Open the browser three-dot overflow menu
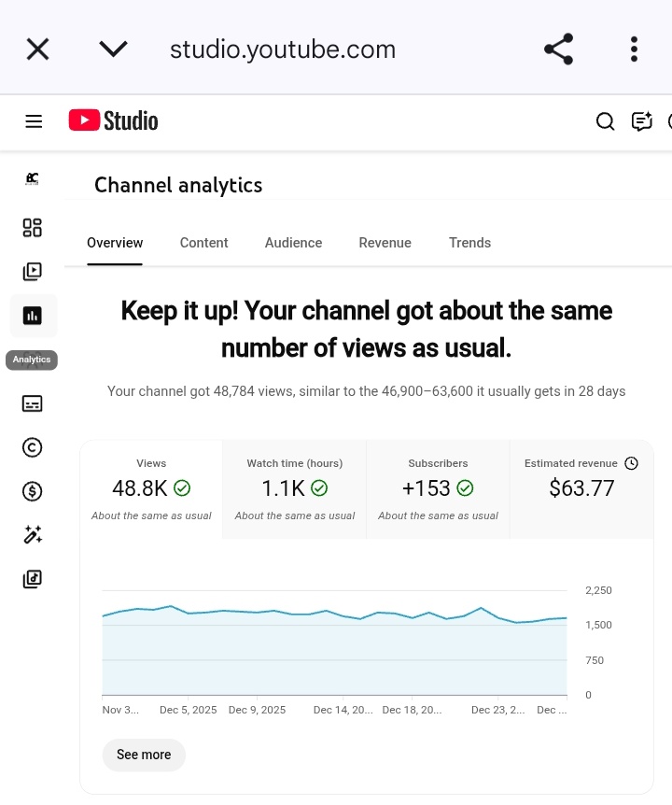 (x=634, y=49)
